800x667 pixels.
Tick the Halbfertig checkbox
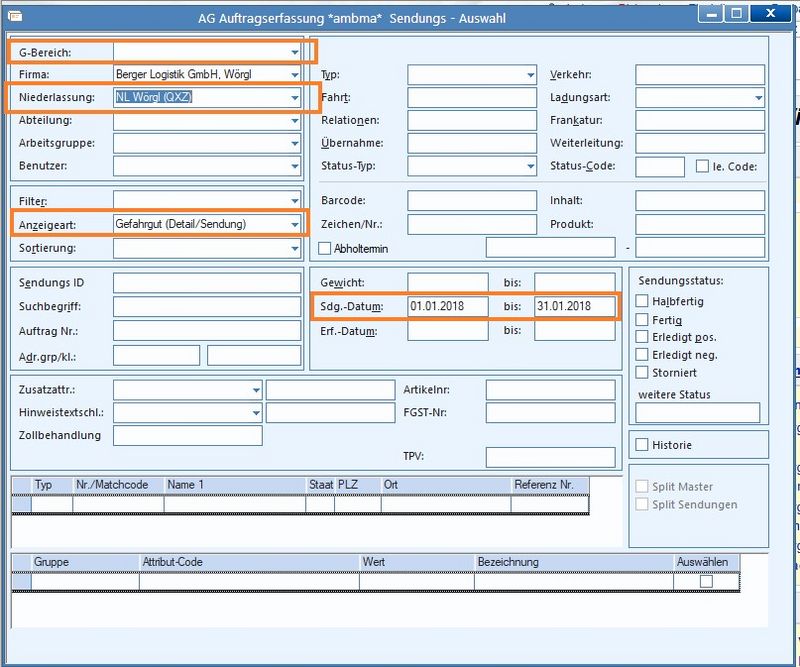[x=642, y=301]
